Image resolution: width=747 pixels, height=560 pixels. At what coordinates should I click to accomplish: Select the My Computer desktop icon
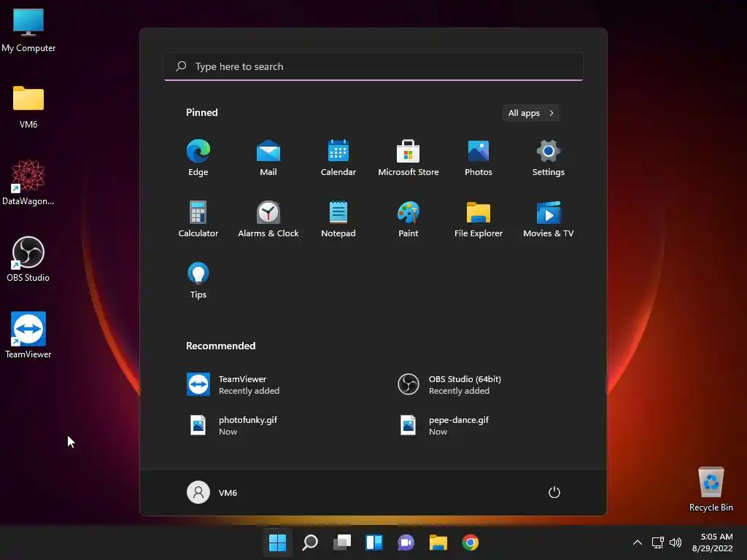coord(28,31)
